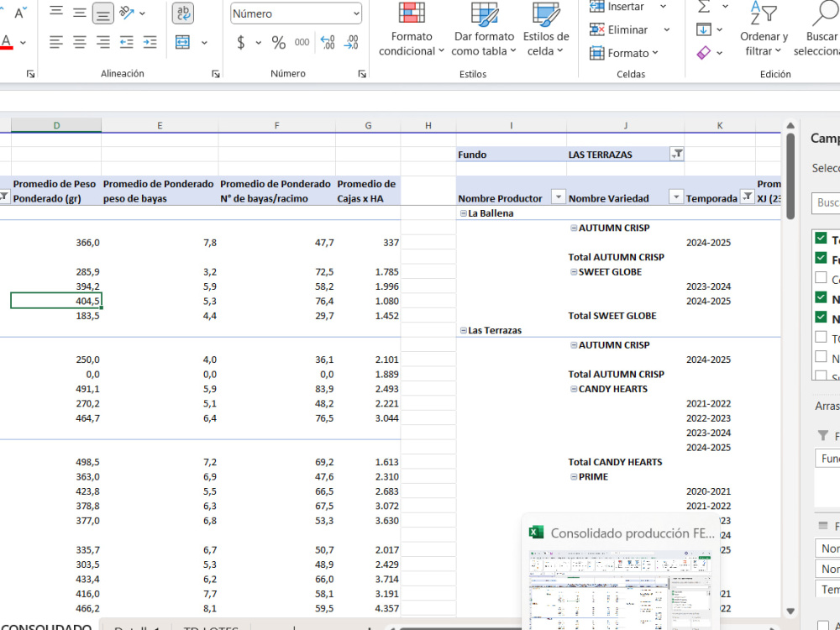This screenshot has width=840, height=630.
Task: Open the Formato cells menu
Action: click(623, 53)
